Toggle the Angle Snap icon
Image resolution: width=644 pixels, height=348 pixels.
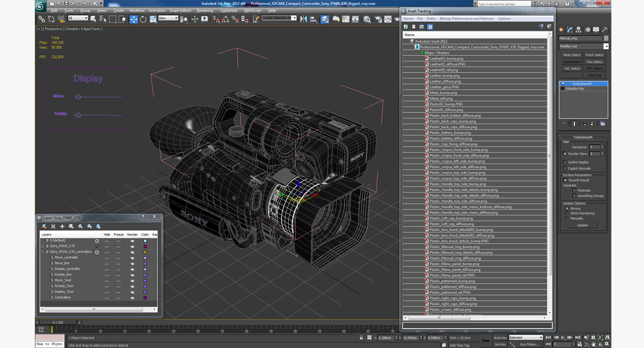click(x=225, y=19)
